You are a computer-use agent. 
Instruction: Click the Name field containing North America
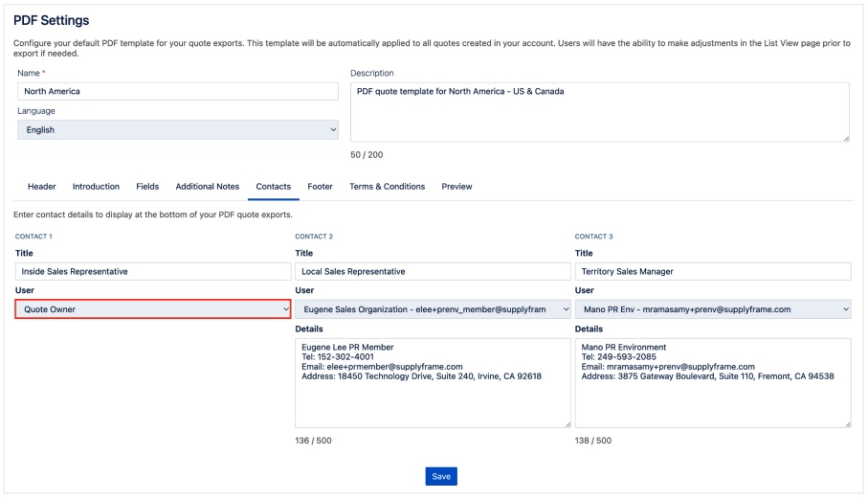pyautogui.click(x=178, y=91)
